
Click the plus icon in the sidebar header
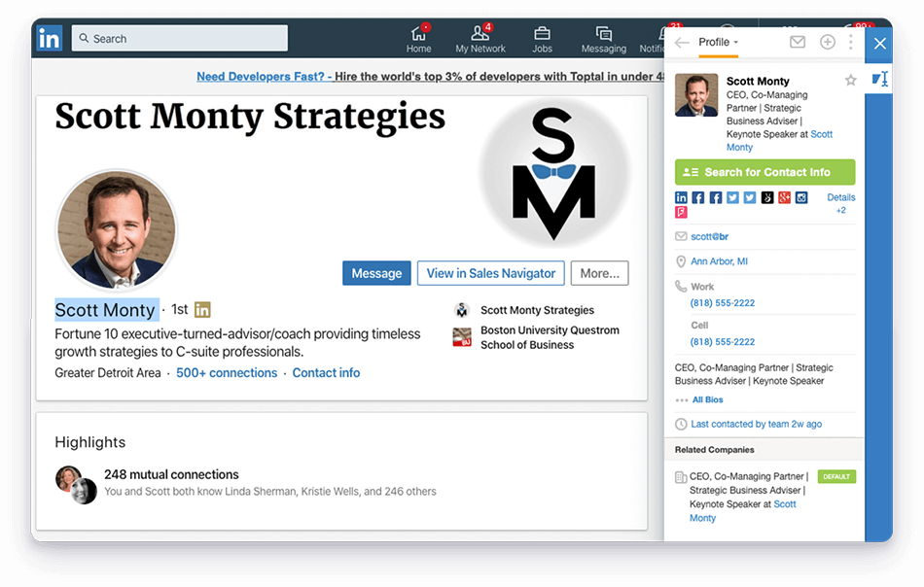click(826, 42)
